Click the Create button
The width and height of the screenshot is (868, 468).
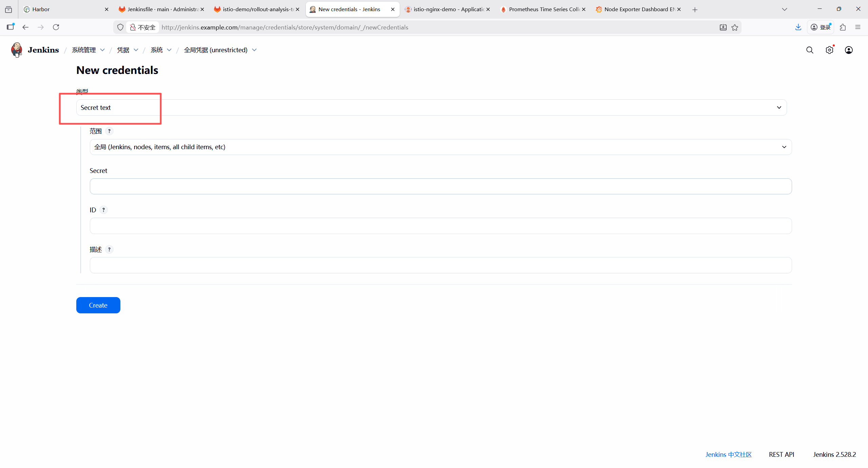98,305
